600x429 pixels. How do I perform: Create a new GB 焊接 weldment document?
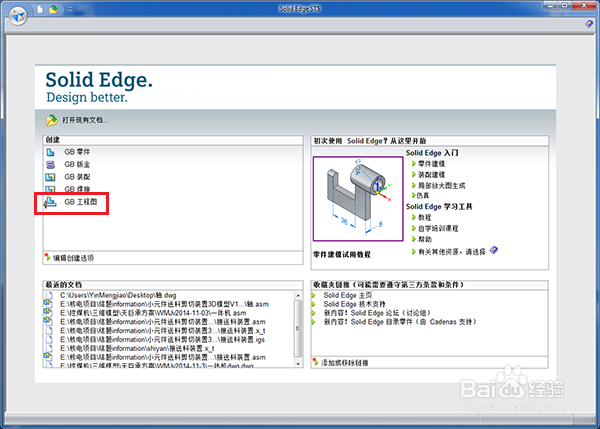(77, 189)
